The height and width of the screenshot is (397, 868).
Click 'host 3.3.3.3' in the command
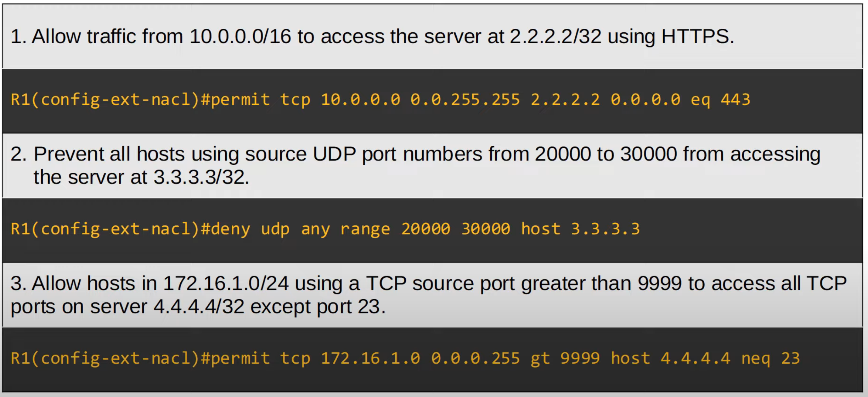[580, 229]
